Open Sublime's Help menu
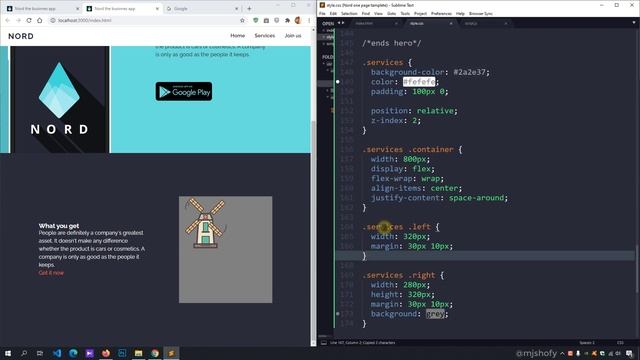The image size is (640, 360). (x=460, y=13)
